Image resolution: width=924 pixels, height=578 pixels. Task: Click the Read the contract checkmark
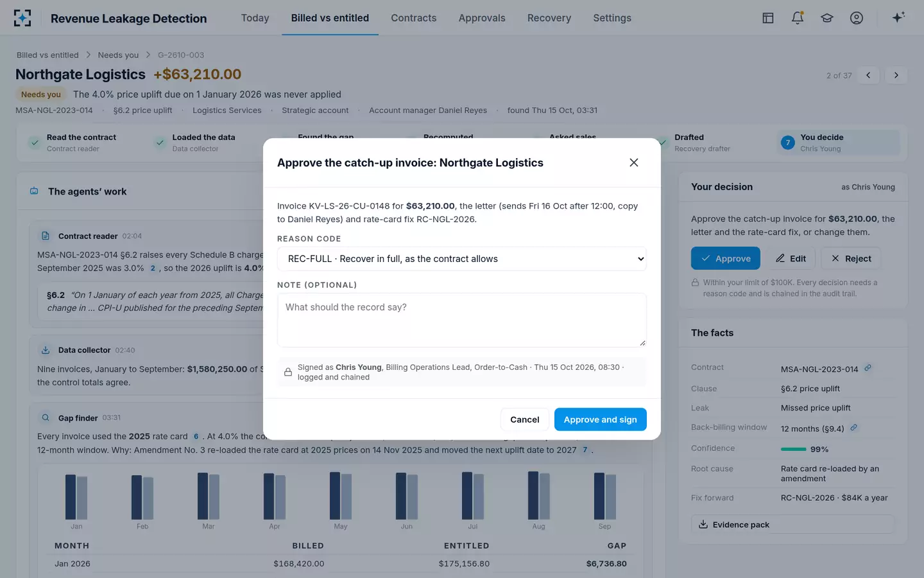point(35,143)
